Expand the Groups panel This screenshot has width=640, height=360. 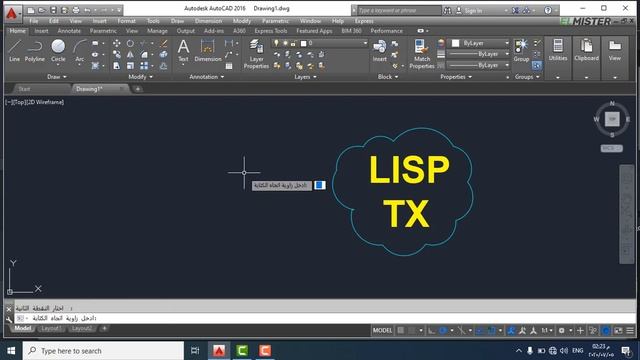pos(527,77)
